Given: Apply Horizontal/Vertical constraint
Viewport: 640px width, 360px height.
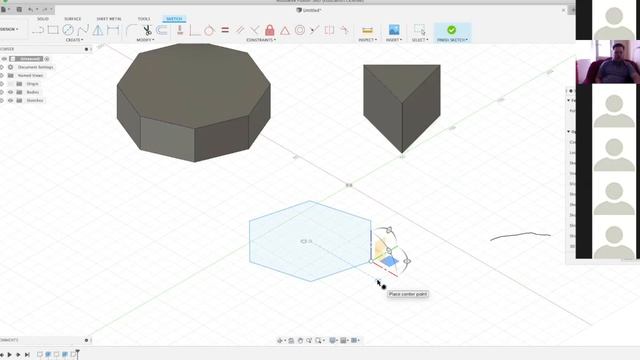Looking at the screenshot, I should pos(180,30).
